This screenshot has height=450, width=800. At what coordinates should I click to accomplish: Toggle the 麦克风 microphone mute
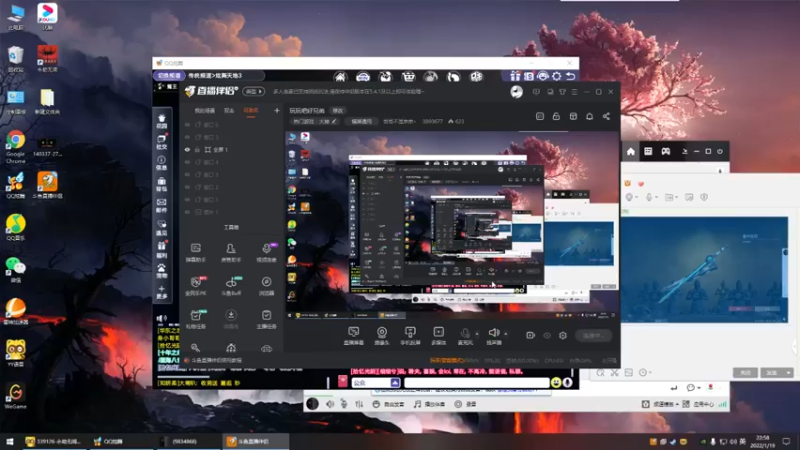465,336
